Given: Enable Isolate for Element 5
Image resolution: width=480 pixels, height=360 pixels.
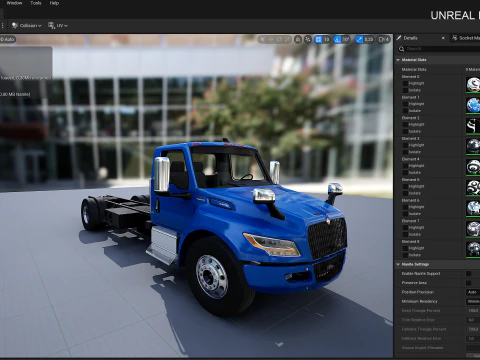Looking at the screenshot, I should point(405,193).
